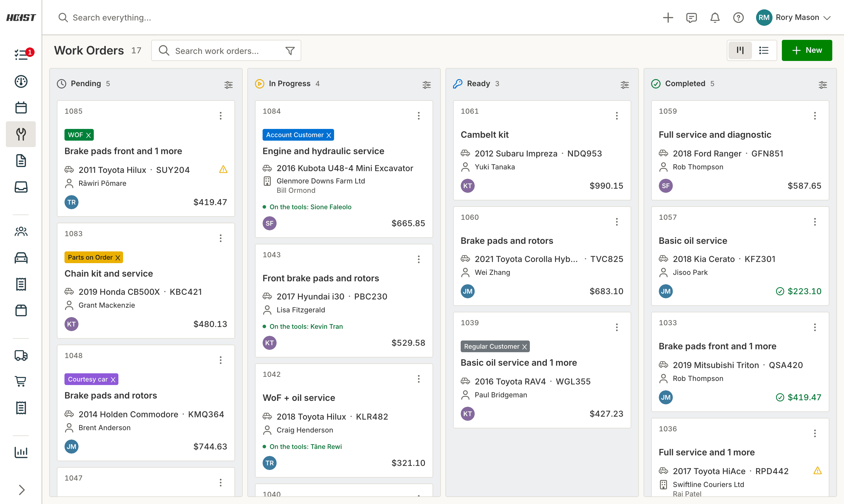Click the TR assignee avatar on order 1085

point(71,202)
